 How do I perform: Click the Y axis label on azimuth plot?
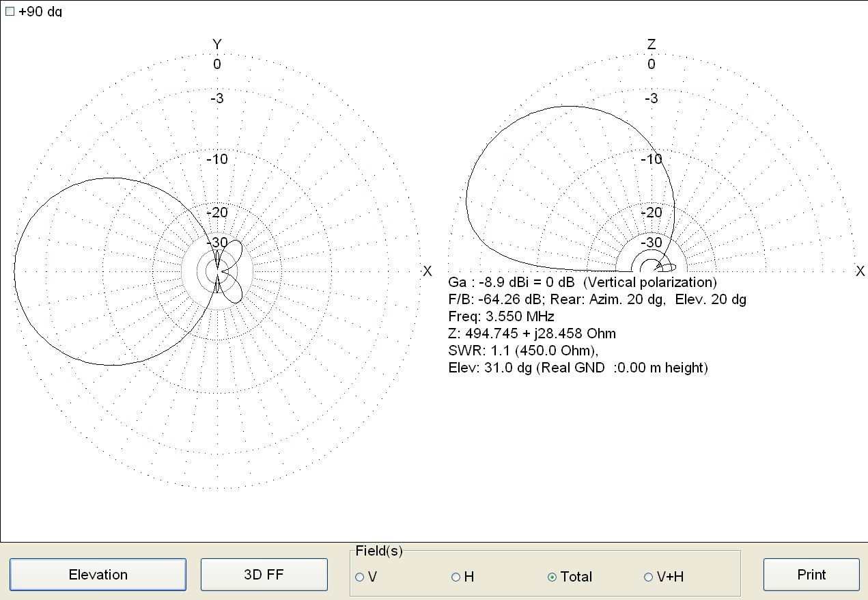click(217, 45)
